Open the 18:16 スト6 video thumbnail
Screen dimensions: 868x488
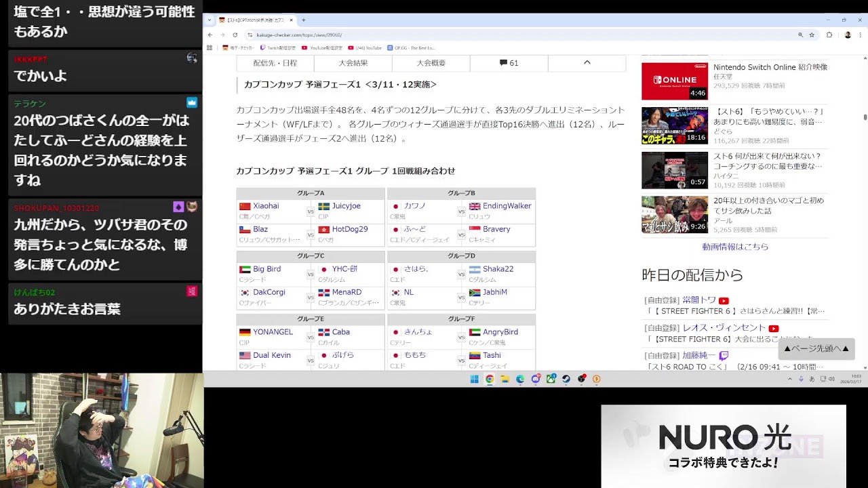pyautogui.click(x=675, y=125)
